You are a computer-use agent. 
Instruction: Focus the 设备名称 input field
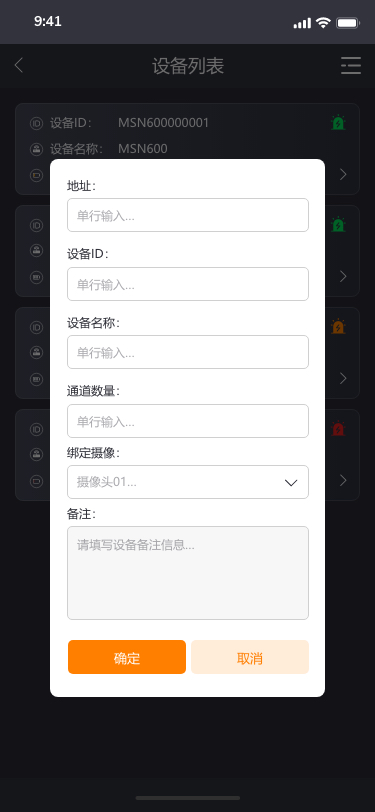click(188, 352)
